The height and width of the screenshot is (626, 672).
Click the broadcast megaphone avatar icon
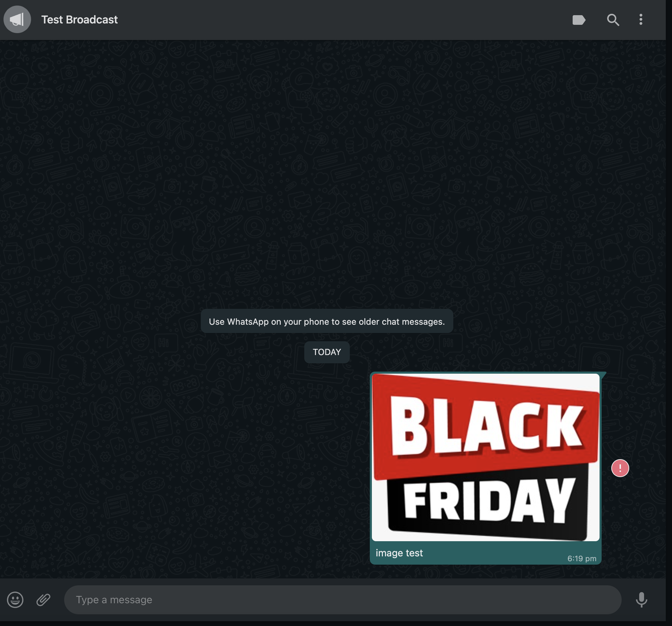click(x=17, y=20)
